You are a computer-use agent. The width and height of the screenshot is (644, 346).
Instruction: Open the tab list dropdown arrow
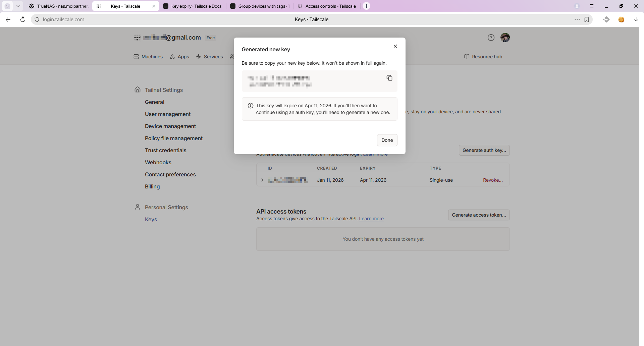click(x=18, y=6)
